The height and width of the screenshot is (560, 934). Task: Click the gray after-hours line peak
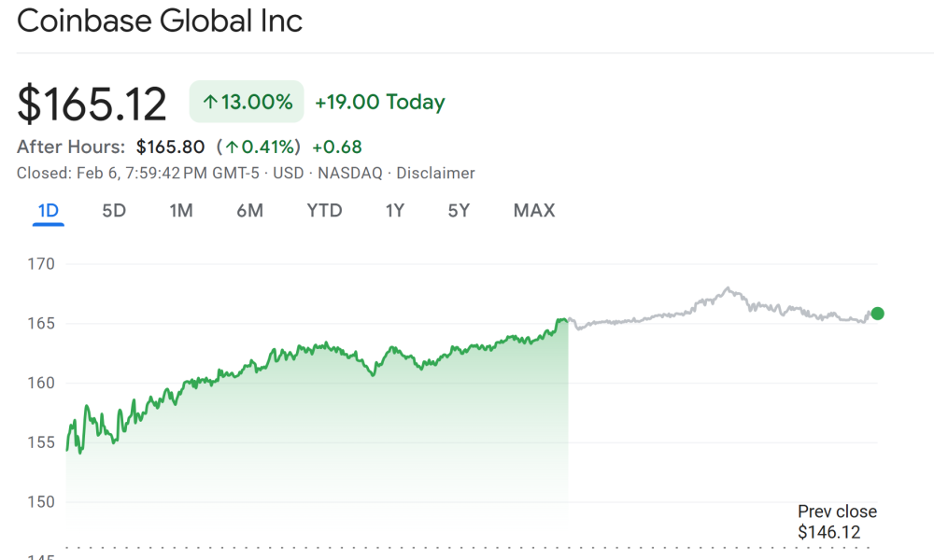point(727,289)
